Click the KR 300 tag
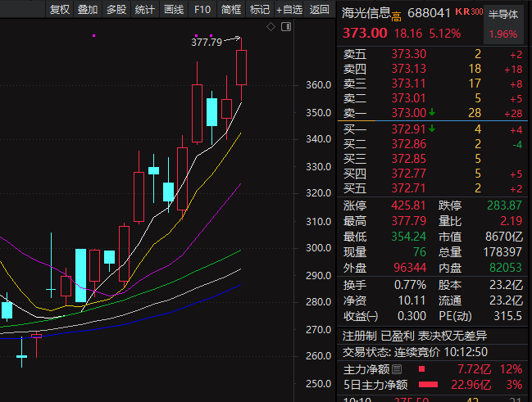The width and height of the screenshot is (532, 402). pos(469,11)
